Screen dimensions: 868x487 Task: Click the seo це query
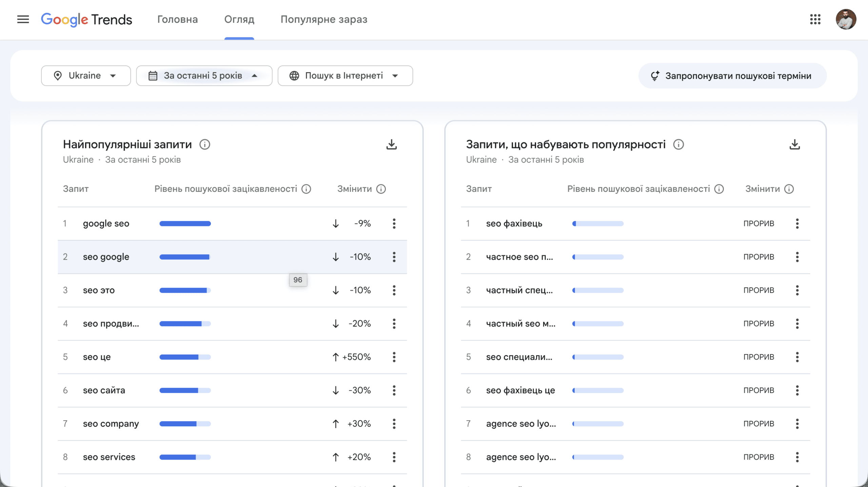click(97, 357)
